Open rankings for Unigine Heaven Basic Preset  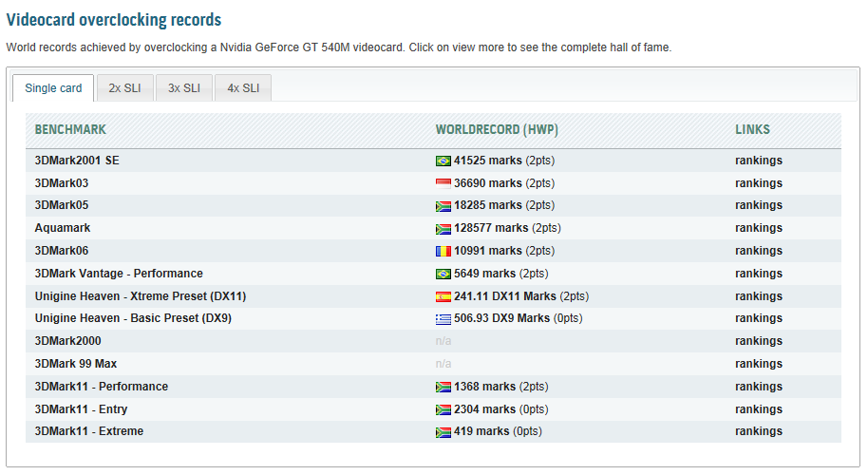tap(759, 317)
